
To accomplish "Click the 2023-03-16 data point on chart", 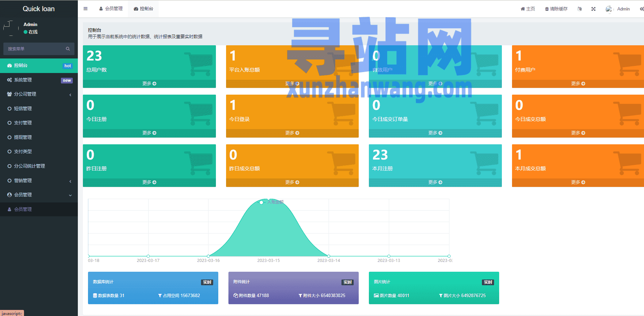I will (208, 256).
